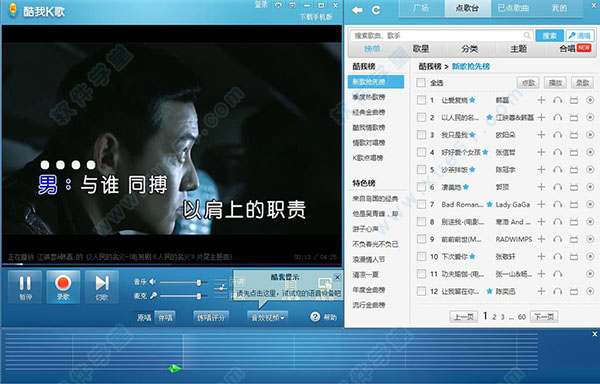This screenshot has height=384, width=600.
Task: Click the green pitch marker on staff
Action: pos(174,369)
